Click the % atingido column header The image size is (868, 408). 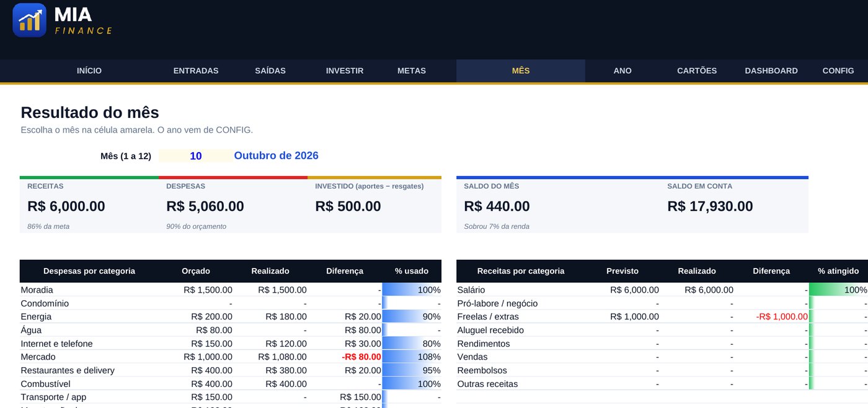coord(838,271)
